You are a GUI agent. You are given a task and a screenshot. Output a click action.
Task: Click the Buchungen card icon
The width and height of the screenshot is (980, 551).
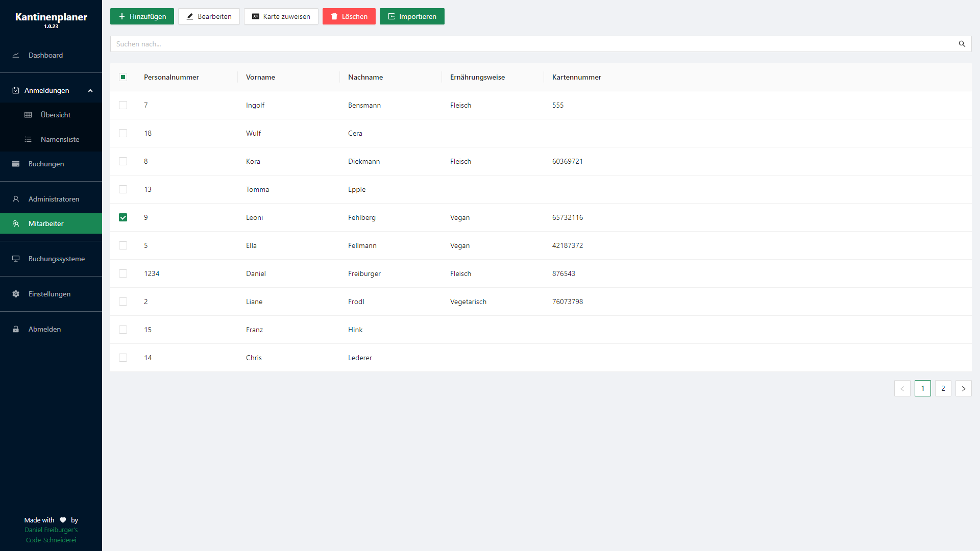click(16, 164)
